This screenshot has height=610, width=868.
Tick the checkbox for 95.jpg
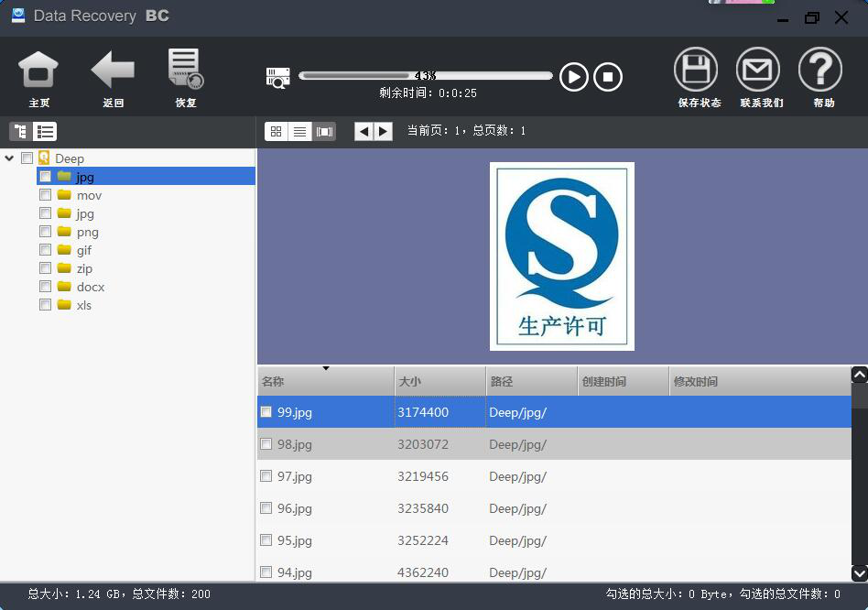pyautogui.click(x=266, y=539)
